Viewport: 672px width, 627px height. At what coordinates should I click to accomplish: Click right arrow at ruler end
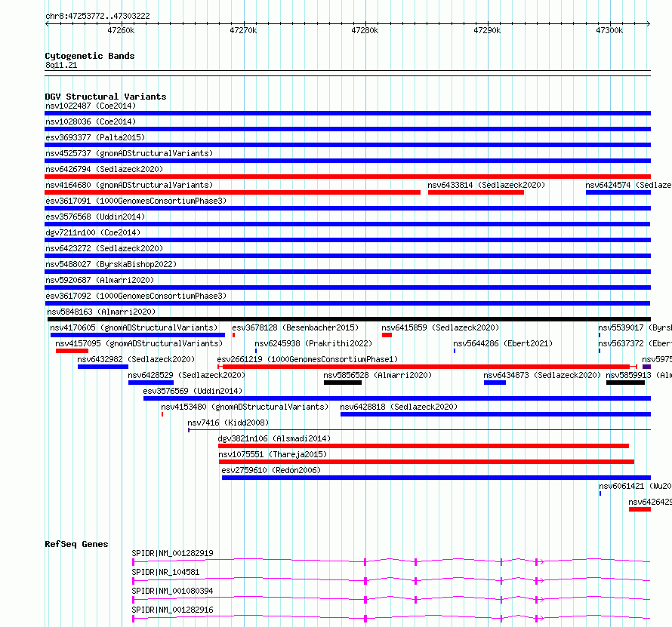(649, 23)
